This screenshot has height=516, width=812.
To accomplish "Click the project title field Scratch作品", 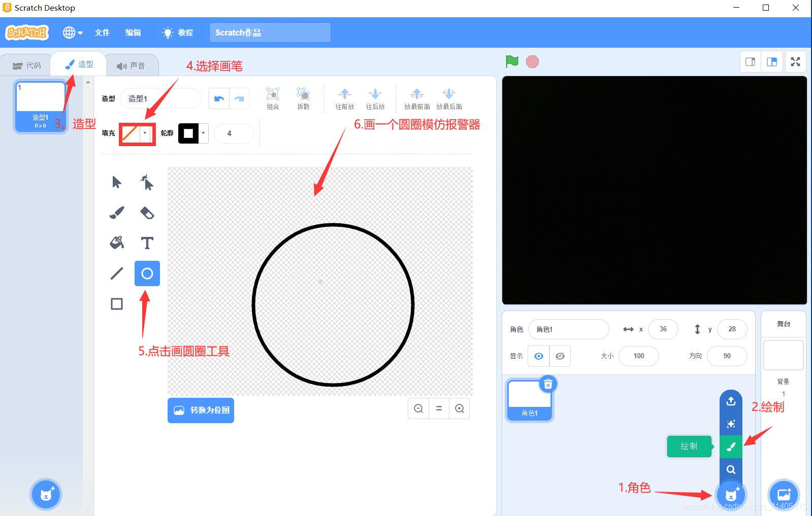I will (x=270, y=32).
